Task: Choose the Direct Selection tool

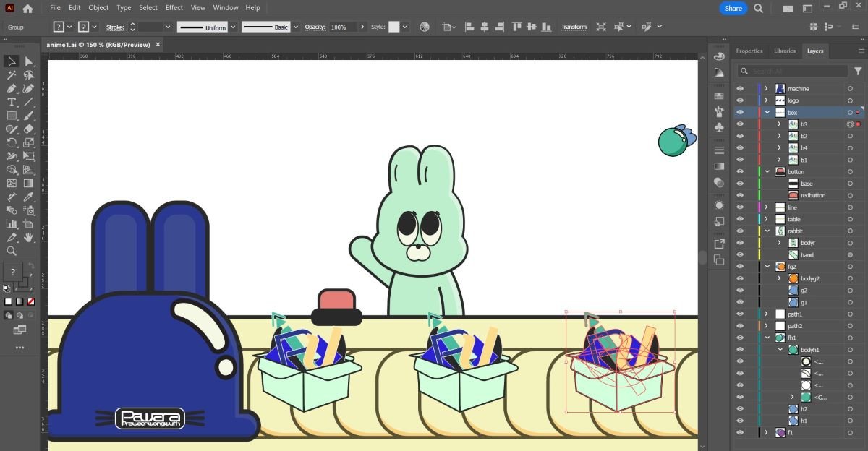Action: pos(29,61)
